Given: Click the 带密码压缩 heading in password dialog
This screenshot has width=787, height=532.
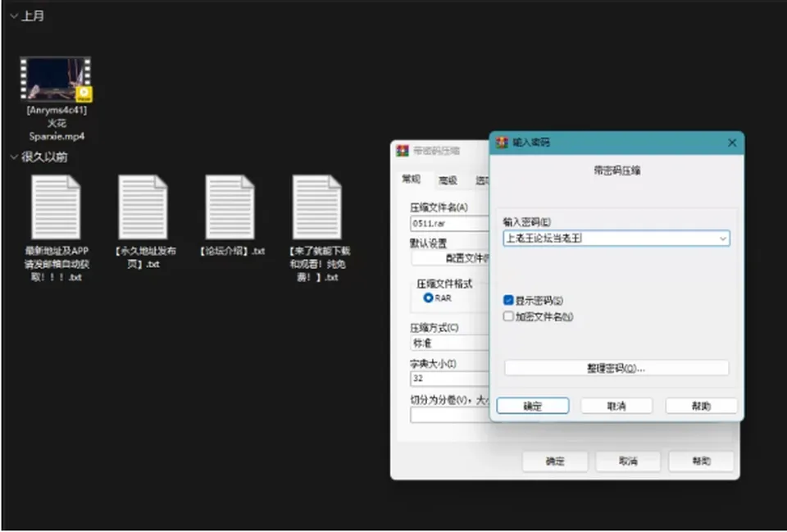Looking at the screenshot, I should coord(616,171).
